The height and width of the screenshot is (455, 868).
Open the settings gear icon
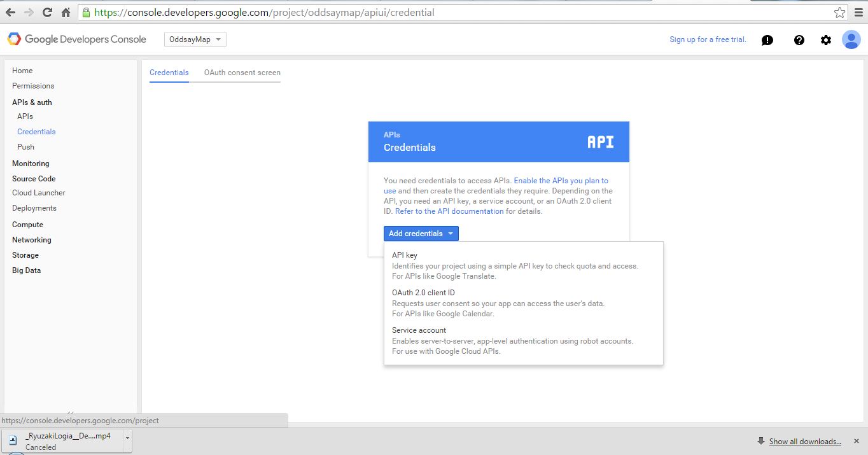pos(826,40)
